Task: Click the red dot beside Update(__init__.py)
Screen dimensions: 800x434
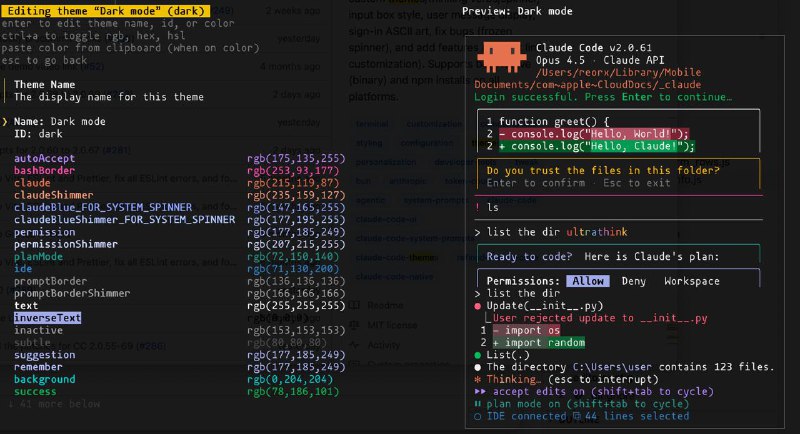Action: click(479, 305)
